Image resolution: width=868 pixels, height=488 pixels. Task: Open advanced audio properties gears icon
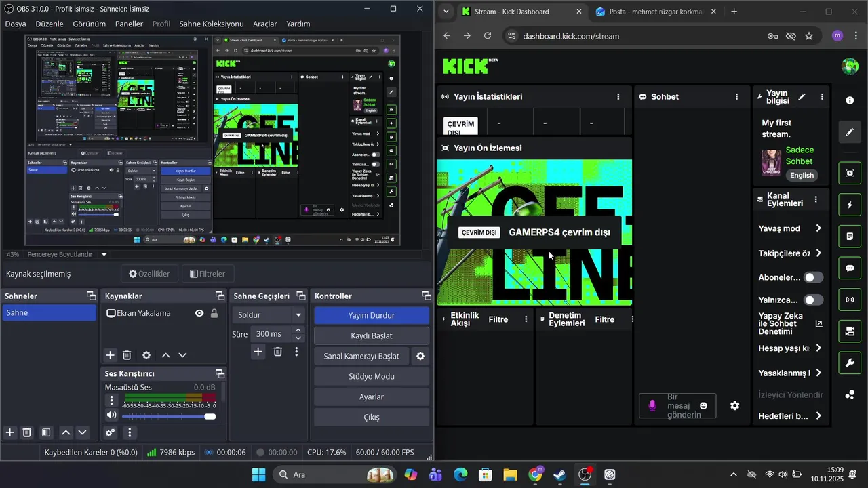(x=111, y=432)
